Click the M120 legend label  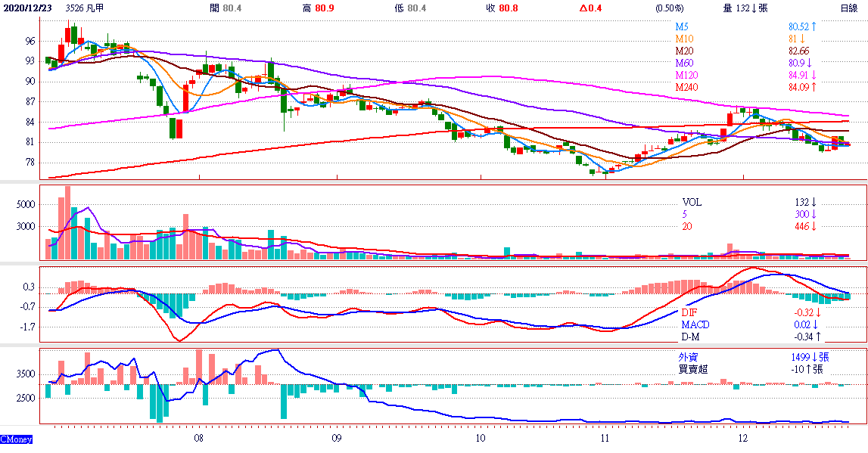pos(686,75)
